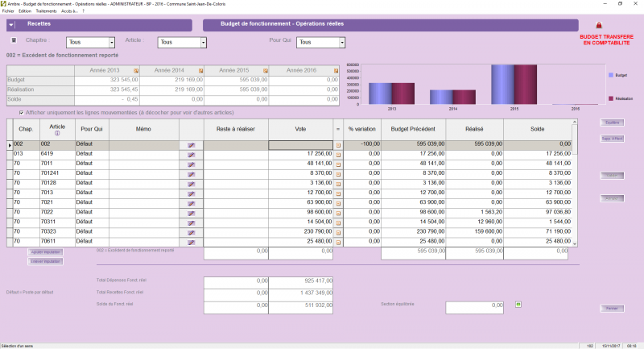Click the Réalisé value '159 600,00'
Screen dimensions: 644x349
click(489, 231)
